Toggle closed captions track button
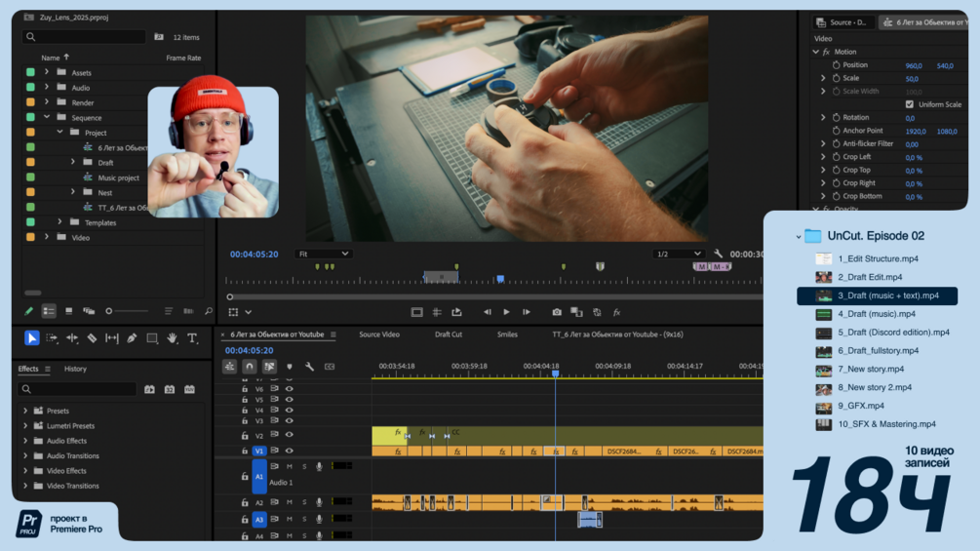This screenshot has height=551, width=980. 330,367
